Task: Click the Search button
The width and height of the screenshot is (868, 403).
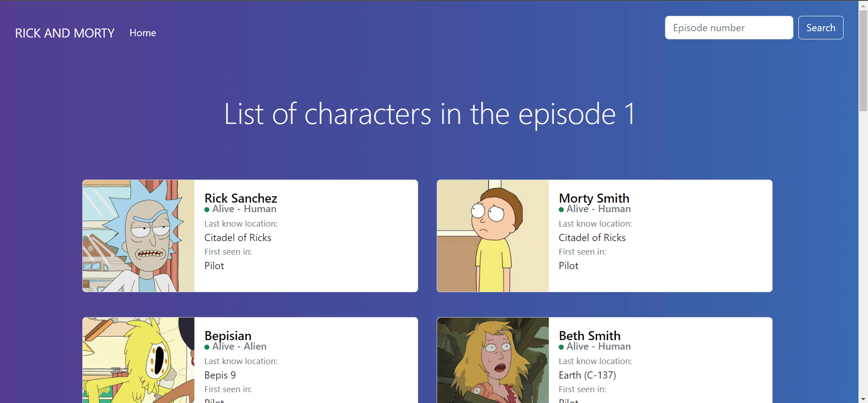Action: coord(821,28)
